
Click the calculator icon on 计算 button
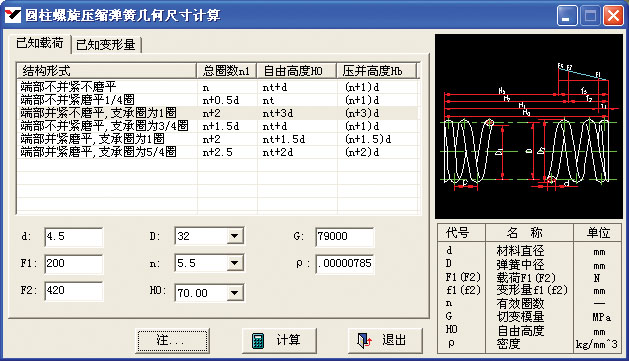tap(258, 341)
